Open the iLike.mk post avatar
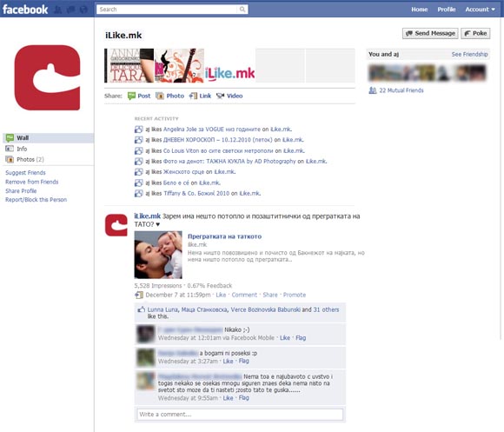 pyautogui.click(x=116, y=225)
